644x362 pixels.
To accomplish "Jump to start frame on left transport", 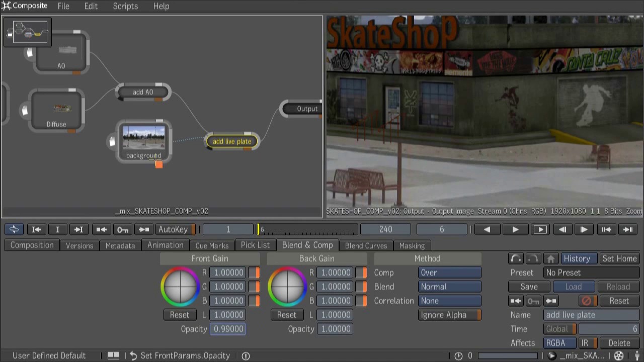I will click(36, 229).
